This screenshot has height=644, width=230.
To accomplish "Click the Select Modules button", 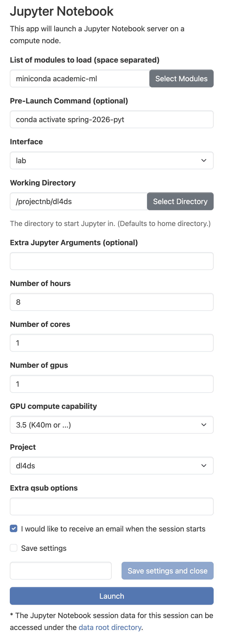I will (x=181, y=78).
